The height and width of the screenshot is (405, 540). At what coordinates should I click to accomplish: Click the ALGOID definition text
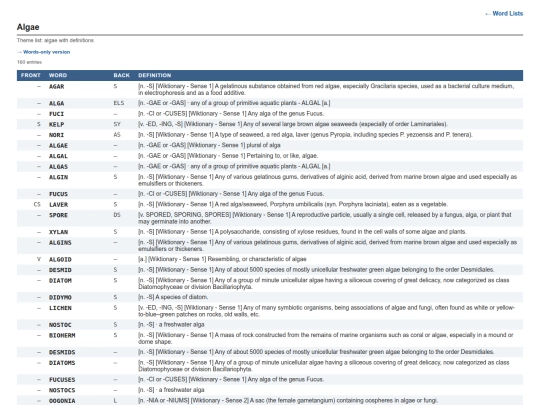point(222,259)
